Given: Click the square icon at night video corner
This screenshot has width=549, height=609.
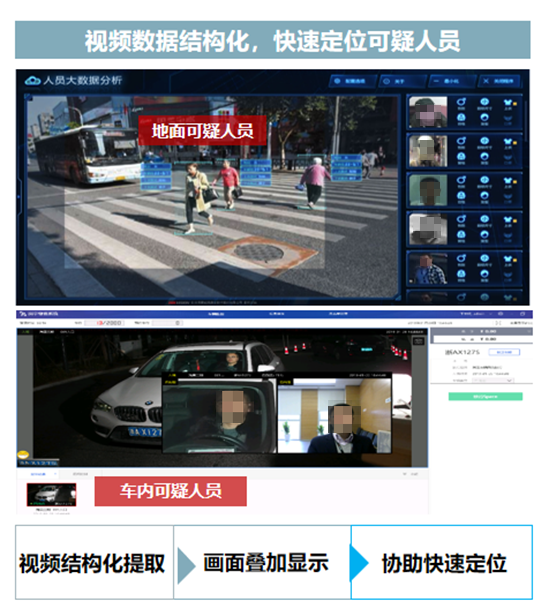Looking at the screenshot, I should pyautogui.click(x=418, y=341).
